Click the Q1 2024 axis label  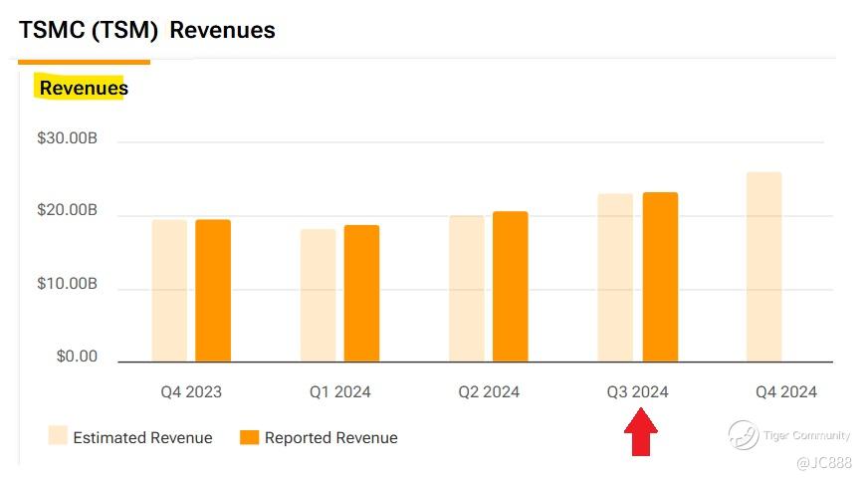click(x=339, y=392)
